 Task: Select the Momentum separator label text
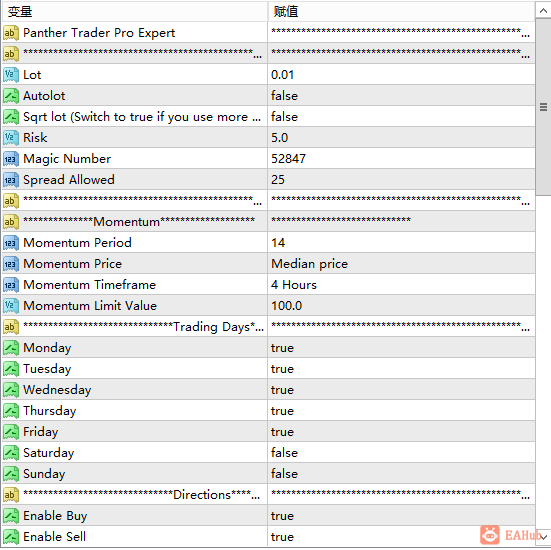[139, 222]
